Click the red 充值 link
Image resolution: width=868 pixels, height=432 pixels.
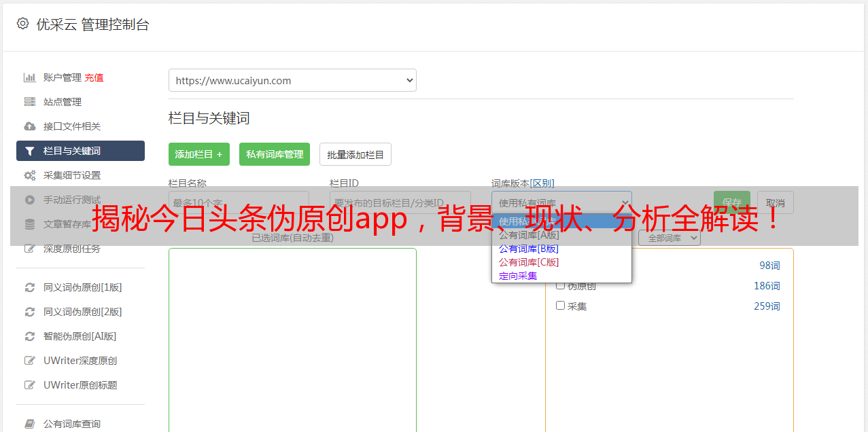point(94,77)
